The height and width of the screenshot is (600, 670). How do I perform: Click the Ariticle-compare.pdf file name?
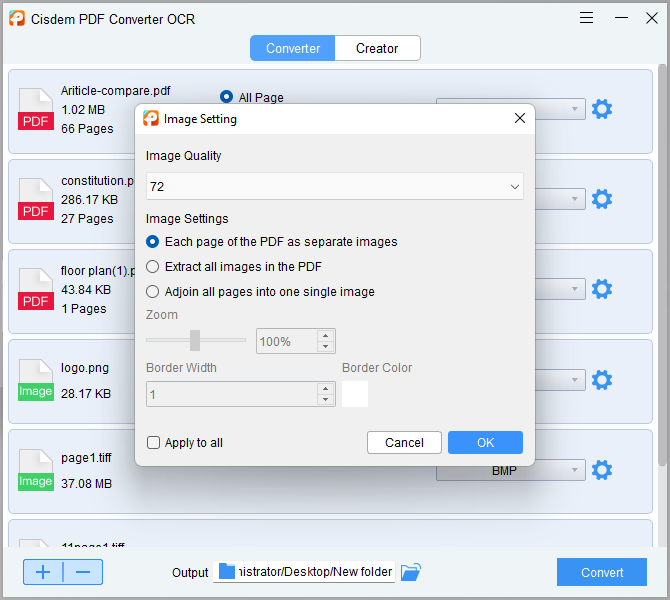tap(115, 91)
